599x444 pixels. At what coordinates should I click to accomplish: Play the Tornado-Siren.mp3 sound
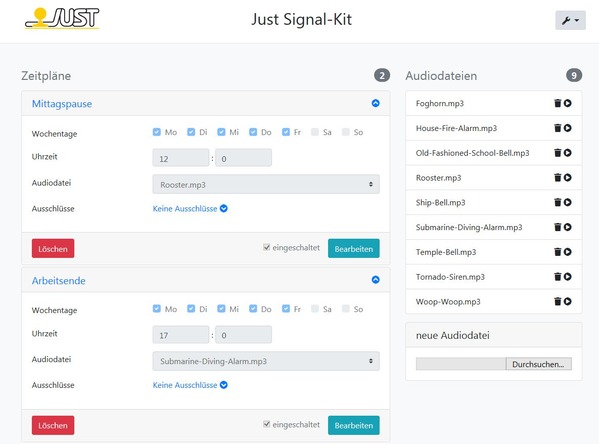tap(568, 277)
